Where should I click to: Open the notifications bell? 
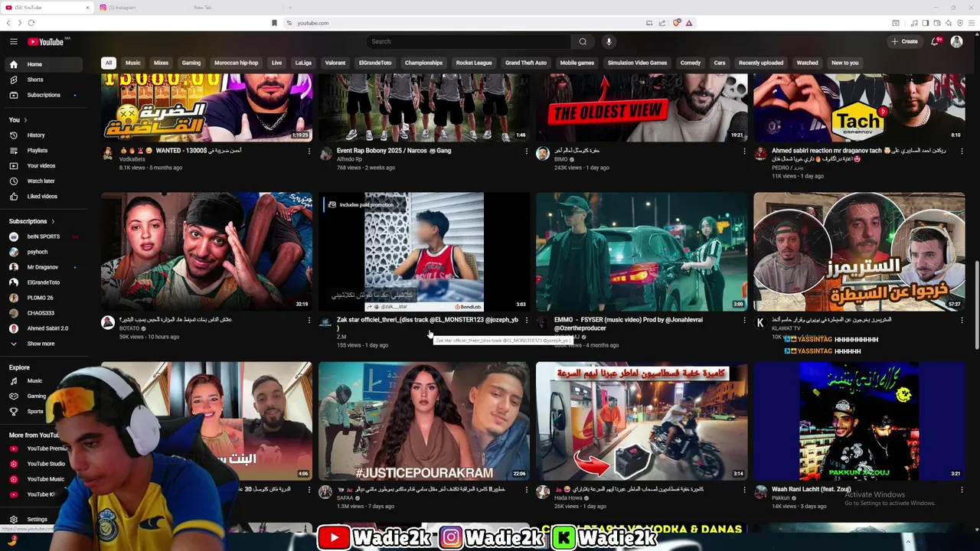[934, 41]
